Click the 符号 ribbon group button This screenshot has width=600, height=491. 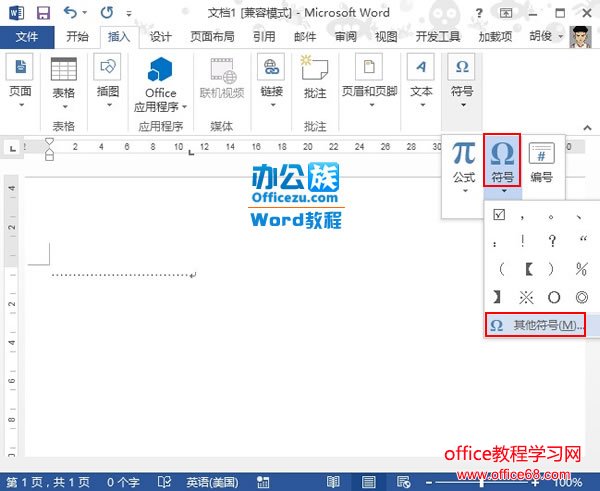[x=462, y=81]
